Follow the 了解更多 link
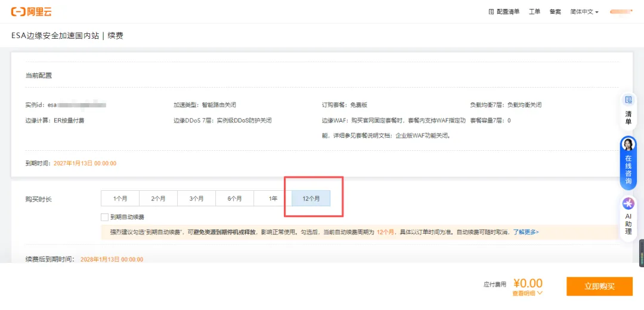 tap(526, 232)
